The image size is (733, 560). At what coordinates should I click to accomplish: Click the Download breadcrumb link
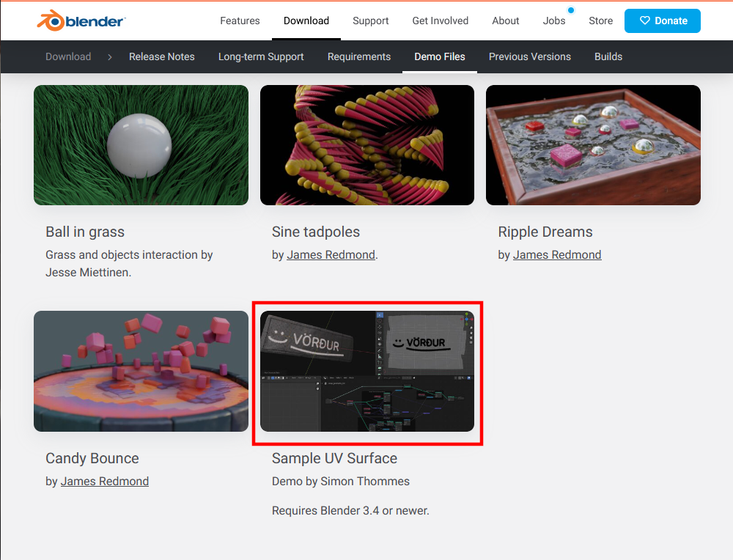click(68, 56)
